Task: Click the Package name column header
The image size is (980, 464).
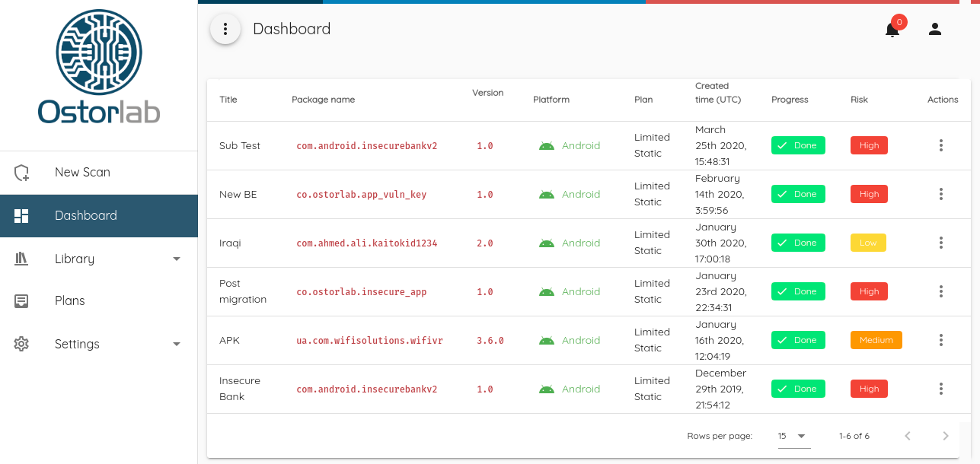Action: (323, 100)
